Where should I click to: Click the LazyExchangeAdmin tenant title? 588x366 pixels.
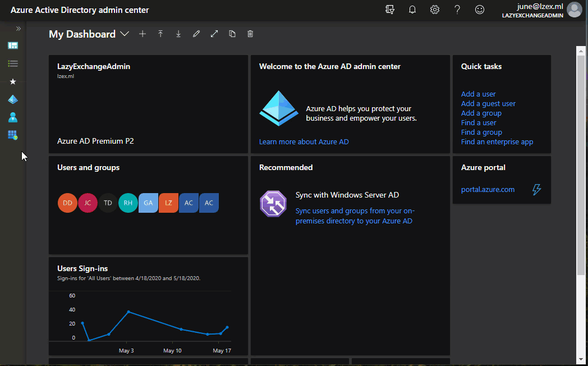point(94,66)
